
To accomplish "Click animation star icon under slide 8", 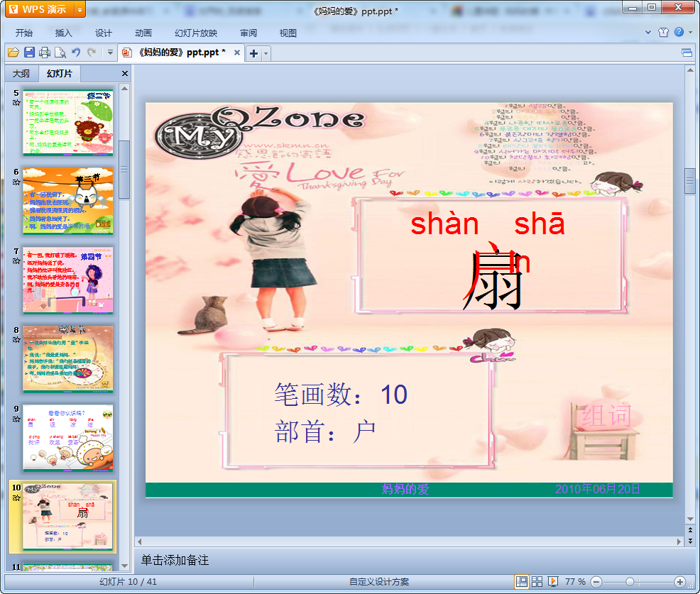I will (16, 340).
